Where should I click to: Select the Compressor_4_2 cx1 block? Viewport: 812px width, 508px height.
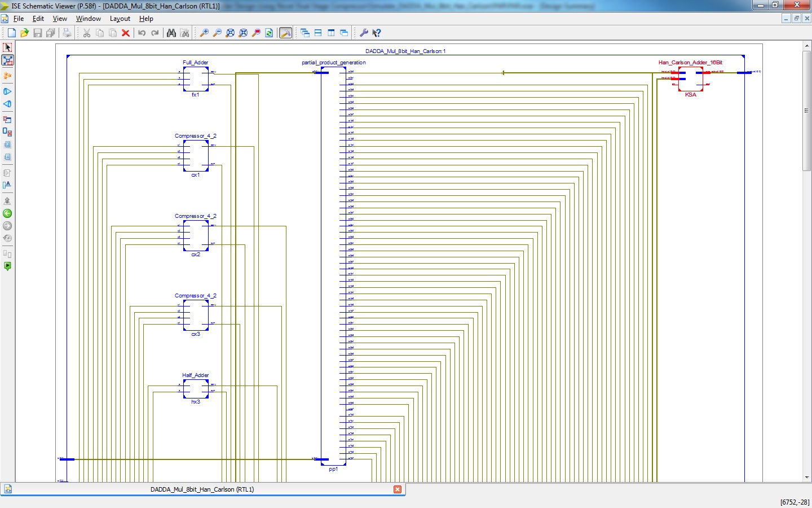coord(196,156)
